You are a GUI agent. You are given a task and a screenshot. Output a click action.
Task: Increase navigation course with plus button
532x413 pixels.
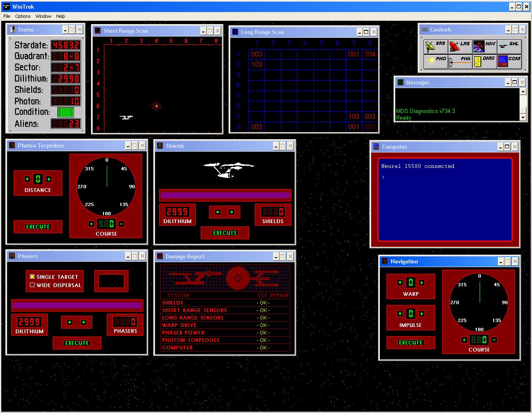464,340
